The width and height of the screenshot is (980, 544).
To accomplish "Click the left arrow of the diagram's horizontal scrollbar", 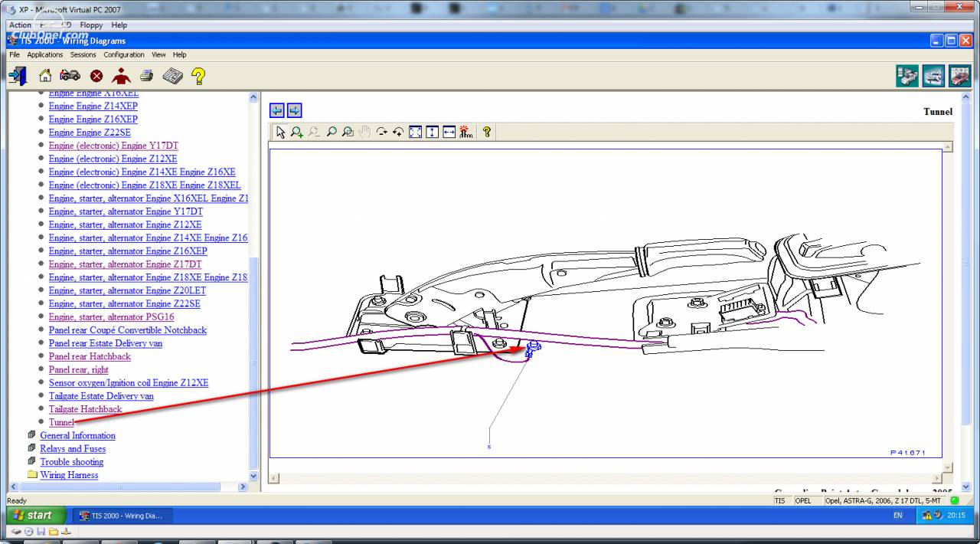I will [x=274, y=478].
